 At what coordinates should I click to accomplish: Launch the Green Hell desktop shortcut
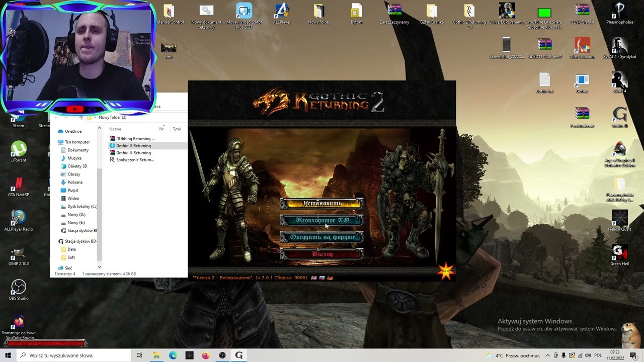coord(619,256)
